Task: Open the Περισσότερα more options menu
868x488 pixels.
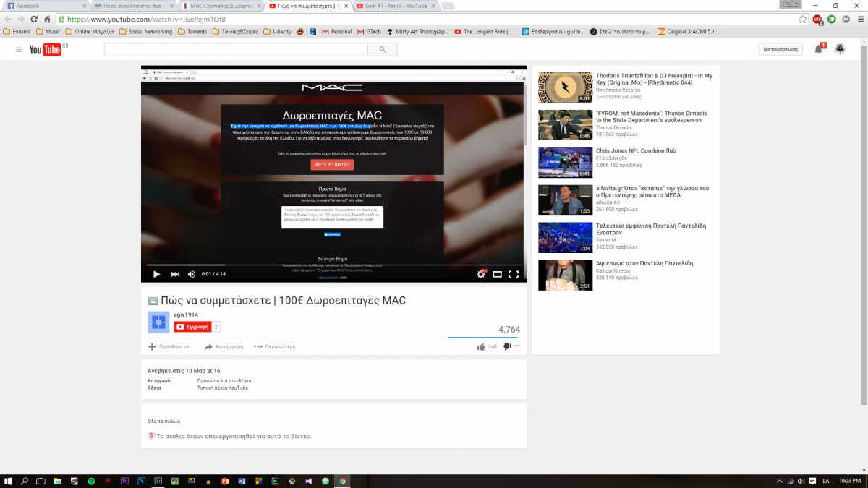Action: (274, 347)
